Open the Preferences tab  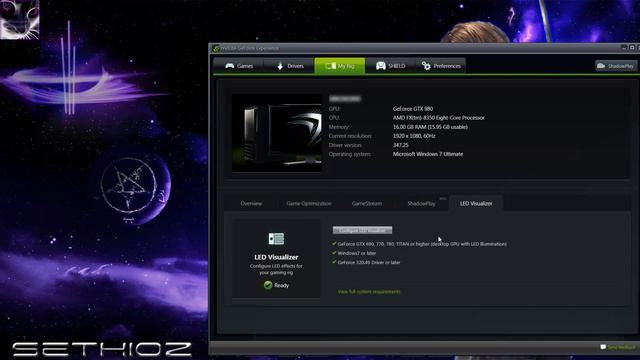tap(441, 66)
